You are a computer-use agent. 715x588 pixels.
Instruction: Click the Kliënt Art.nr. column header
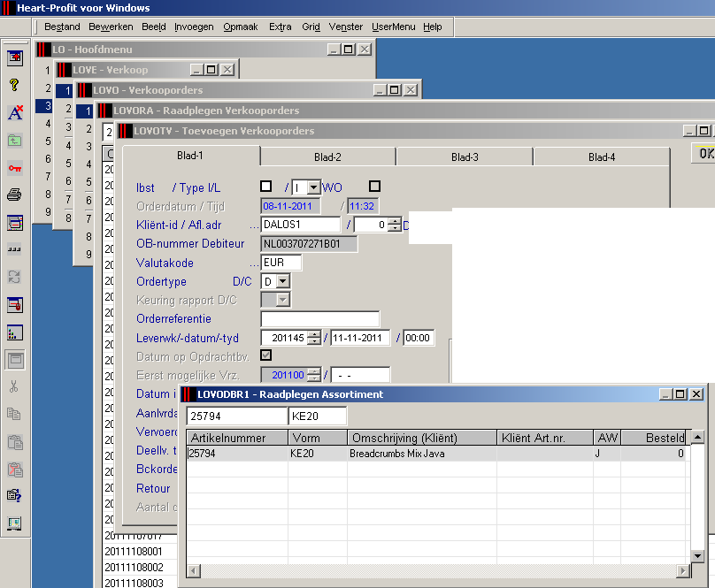tap(545, 438)
